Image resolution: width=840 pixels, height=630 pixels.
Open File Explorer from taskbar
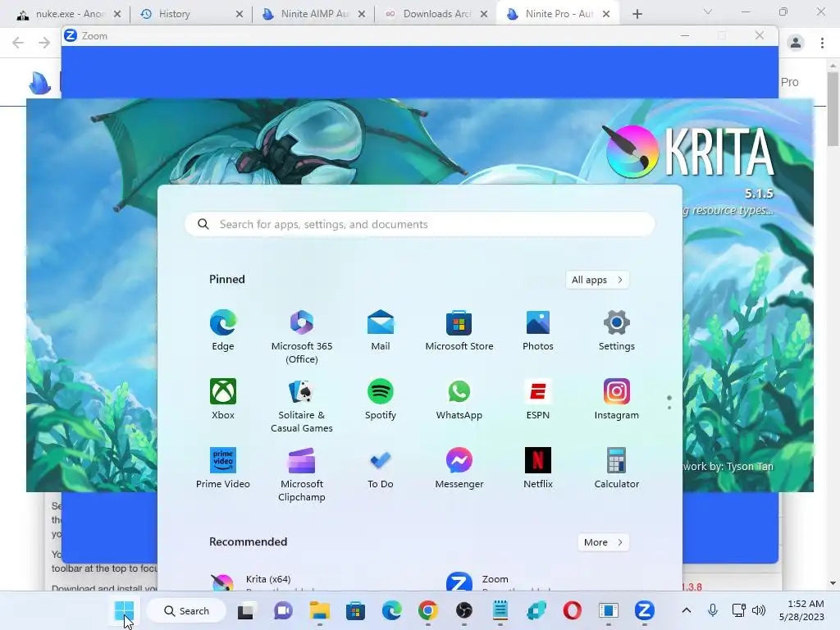click(319, 610)
